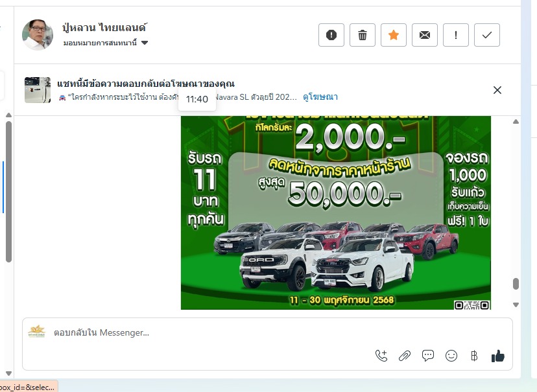This screenshot has height=392, width=537.
Task: Click the left panel scrollbar thumb
Action: (x=9, y=192)
